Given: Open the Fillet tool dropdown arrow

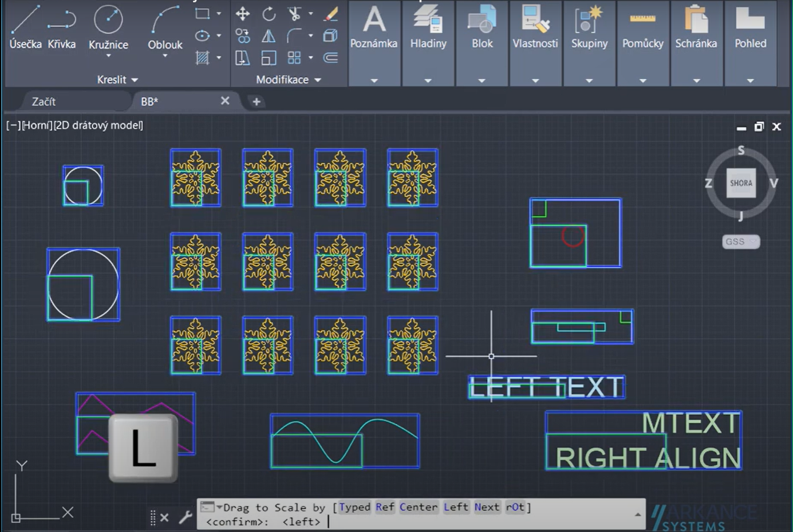Looking at the screenshot, I should [310, 36].
